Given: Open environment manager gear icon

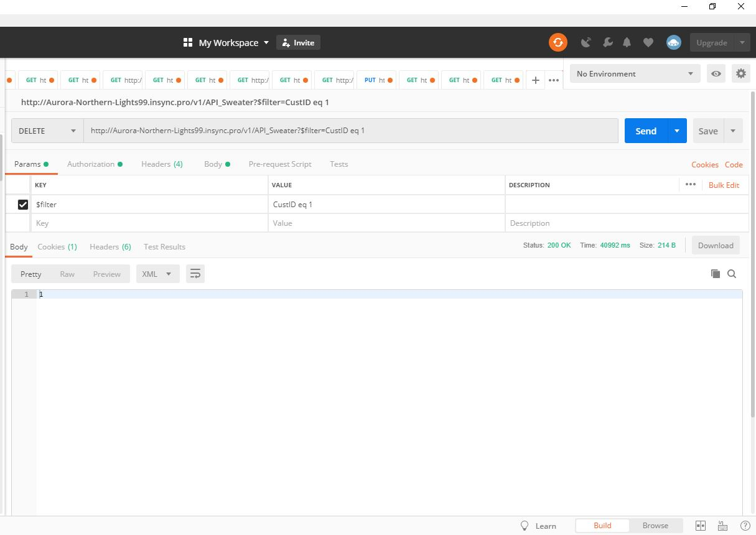Looking at the screenshot, I should tap(740, 73).
